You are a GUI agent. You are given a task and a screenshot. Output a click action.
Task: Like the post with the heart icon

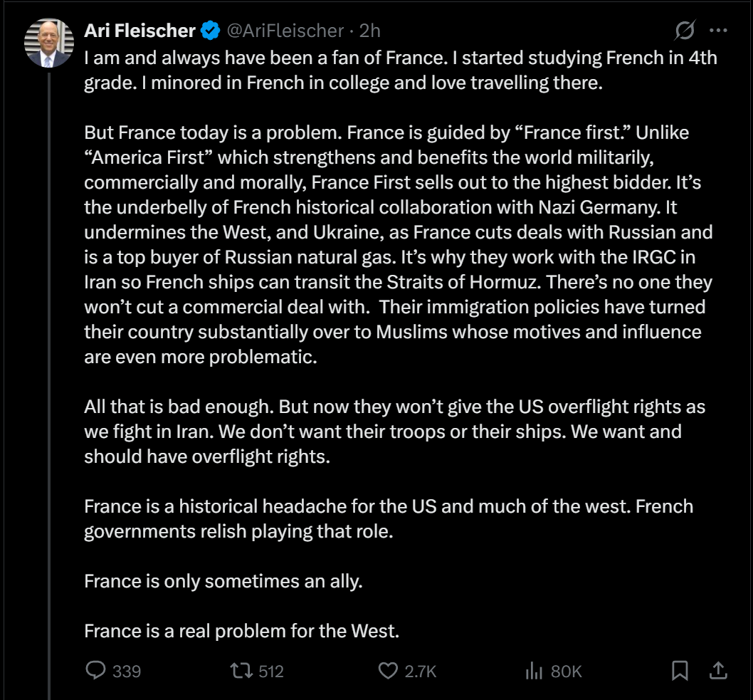pos(387,670)
